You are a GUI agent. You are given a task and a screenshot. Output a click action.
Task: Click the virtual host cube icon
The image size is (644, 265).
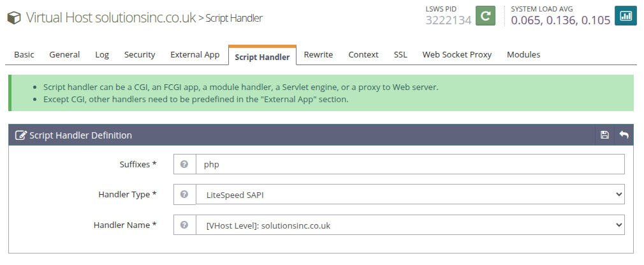(x=14, y=18)
